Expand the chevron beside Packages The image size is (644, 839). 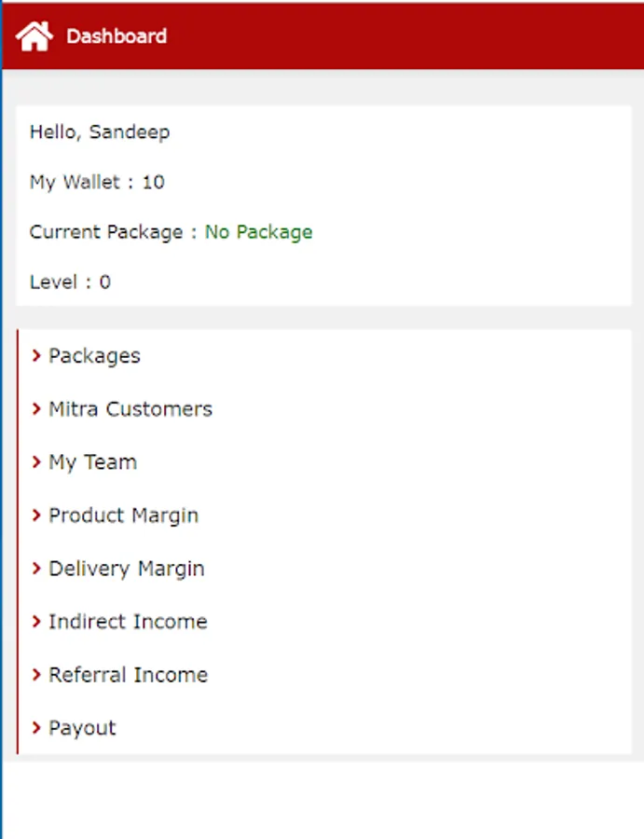point(36,355)
